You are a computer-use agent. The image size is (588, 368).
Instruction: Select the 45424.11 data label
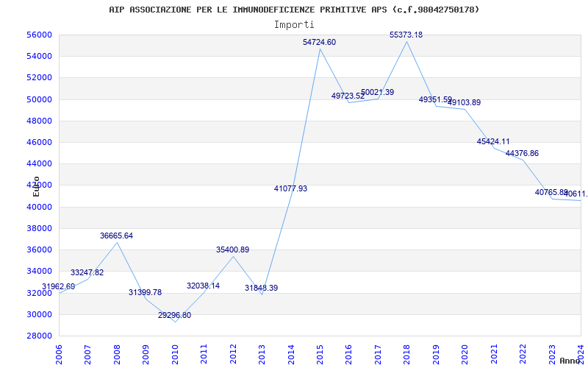tap(493, 142)
